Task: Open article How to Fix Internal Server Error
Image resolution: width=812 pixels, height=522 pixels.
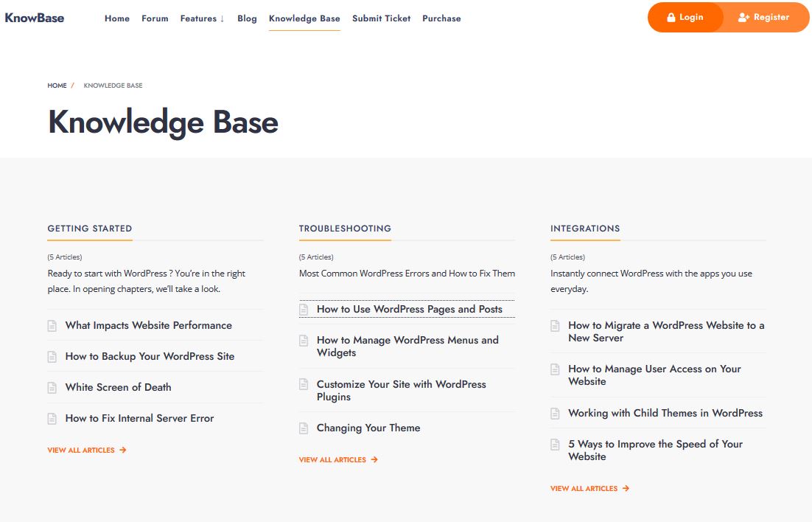Action: 139,418
